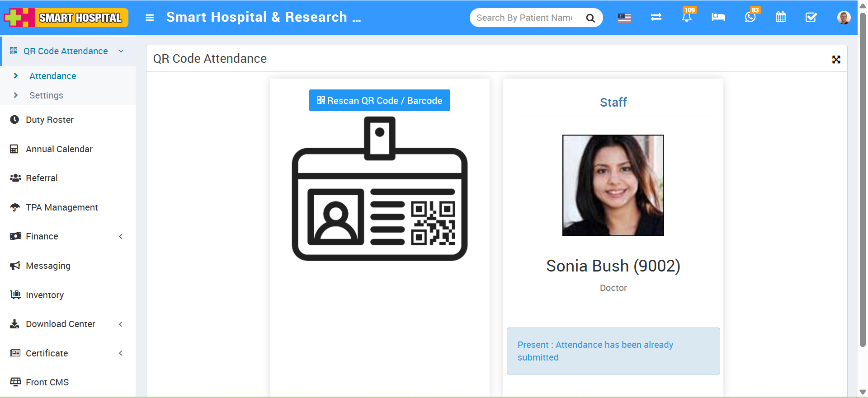Click the attendance already submitted message
Image resolution: width=868 pixels, height=398 pixels.
pyautogui.click(x=613, y=351)
